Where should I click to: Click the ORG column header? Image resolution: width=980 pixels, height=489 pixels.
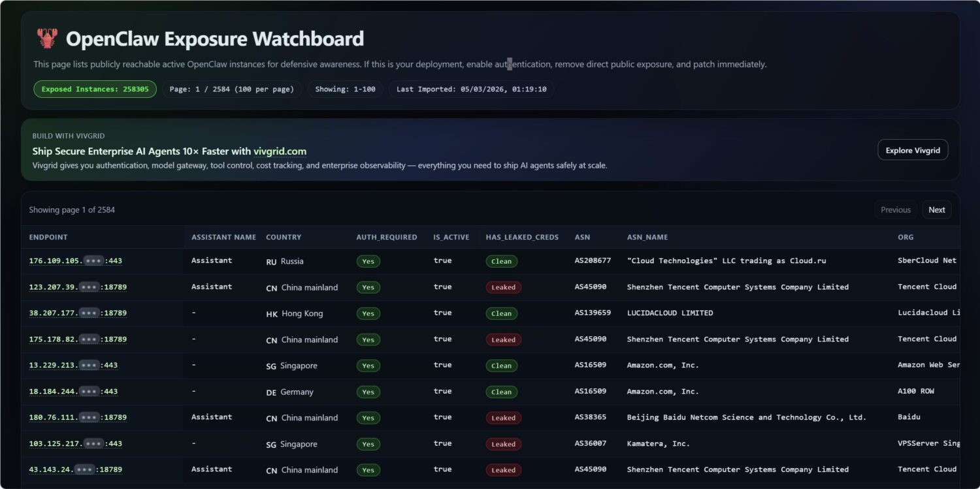point(906,237)
